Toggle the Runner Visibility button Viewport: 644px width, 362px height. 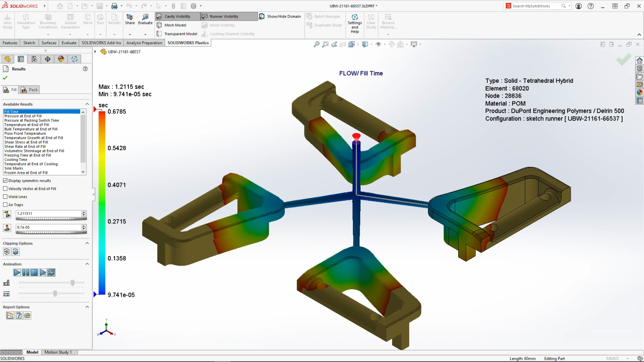(x=224, y=16)
